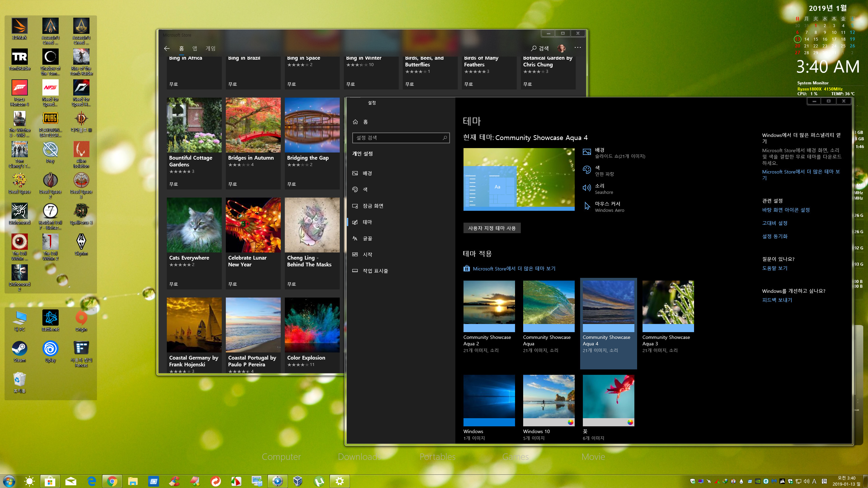Click the 설정 검색 input field
Viewport: 868px width, 488px height.
coord(401,138)
